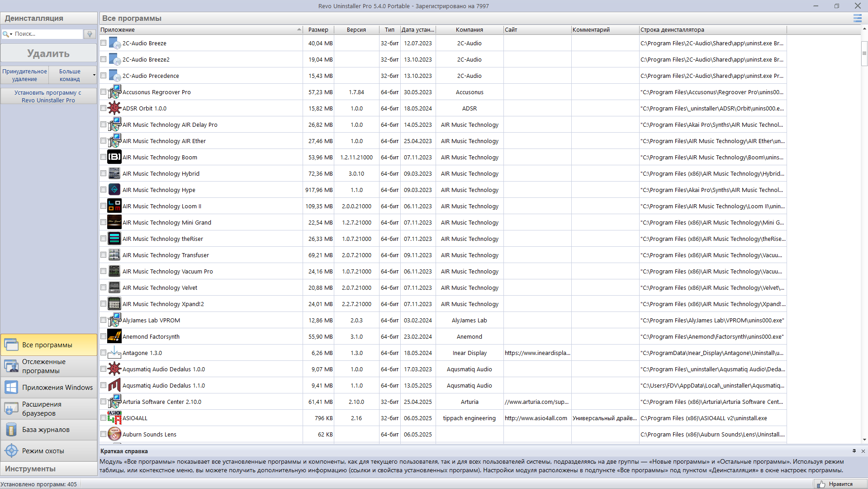Screen dimensions: 868x489
Task: Click the hamburger view menu icon top right
Action: click(x=857, y=18)
